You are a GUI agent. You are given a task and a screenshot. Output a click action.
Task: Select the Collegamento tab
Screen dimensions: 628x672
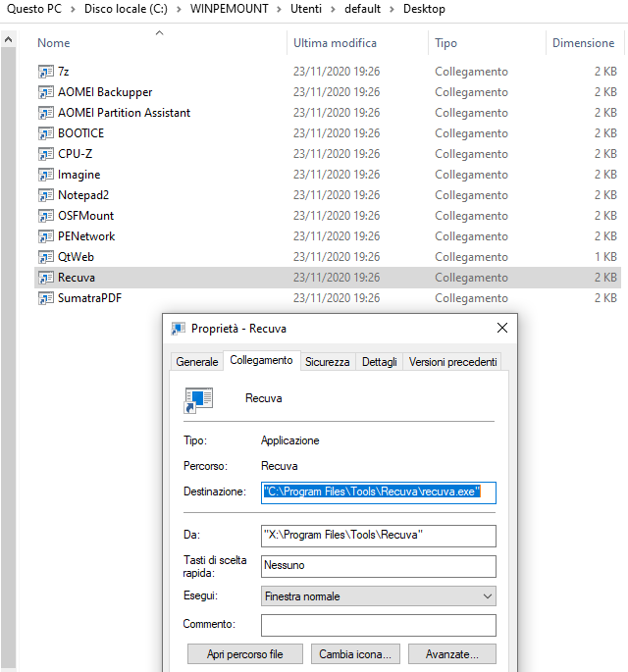[x=261, y=360]
